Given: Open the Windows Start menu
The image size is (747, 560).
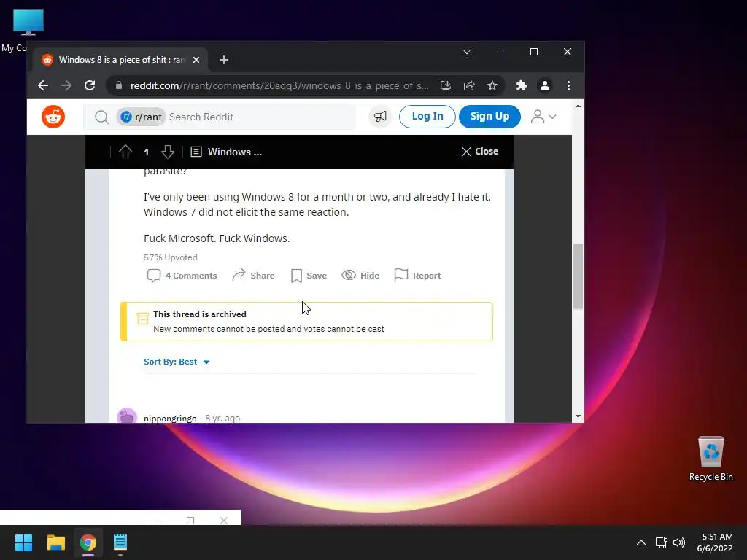Looking at the screenshot, I should (23, 542).
